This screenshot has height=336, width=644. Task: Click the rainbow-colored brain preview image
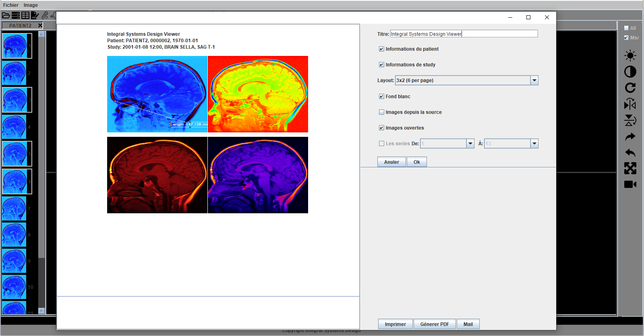tap(258, 94)
